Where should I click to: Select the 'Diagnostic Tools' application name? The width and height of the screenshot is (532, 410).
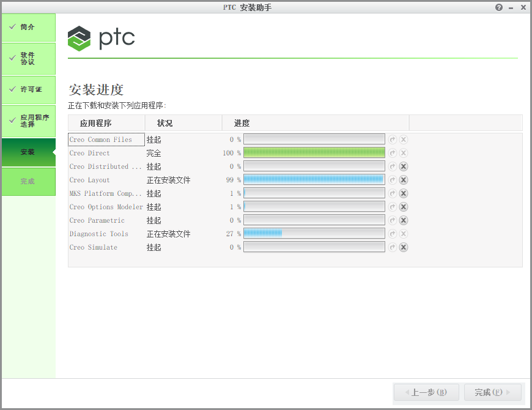98,234
